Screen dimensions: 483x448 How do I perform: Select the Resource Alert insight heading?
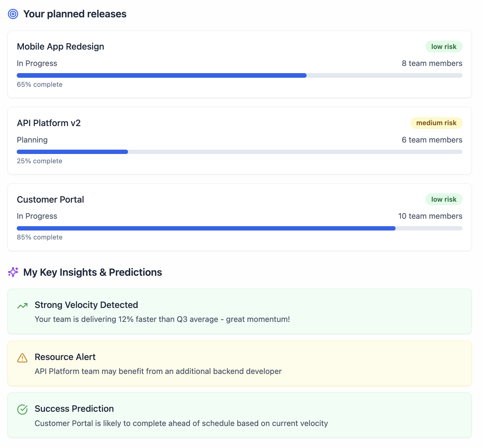click(x=65, y=357)
